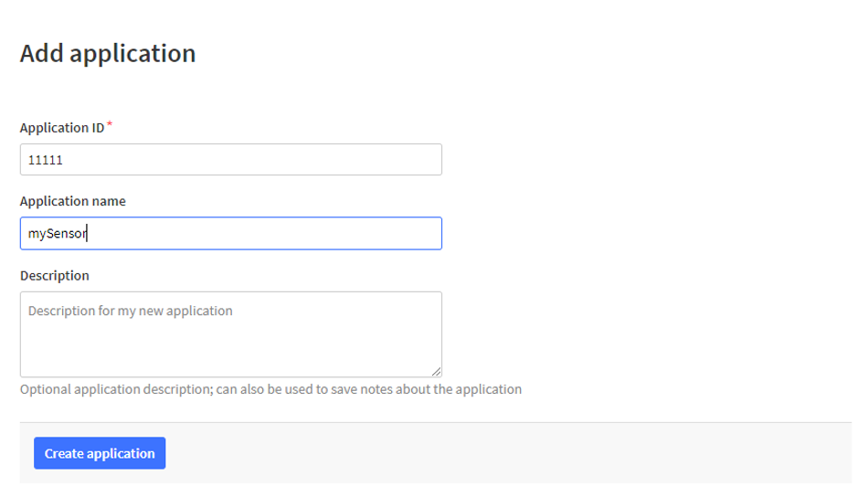Click the divider line above the footer bar
This screenshot has height=497, width=868.
click(x=435, y=423)
